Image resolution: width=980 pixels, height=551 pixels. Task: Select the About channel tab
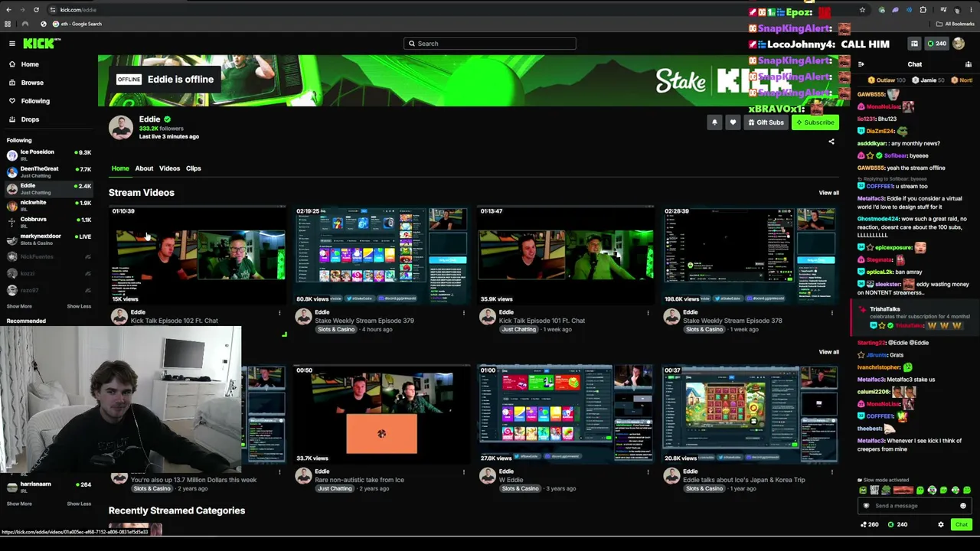tap(144, 168)
